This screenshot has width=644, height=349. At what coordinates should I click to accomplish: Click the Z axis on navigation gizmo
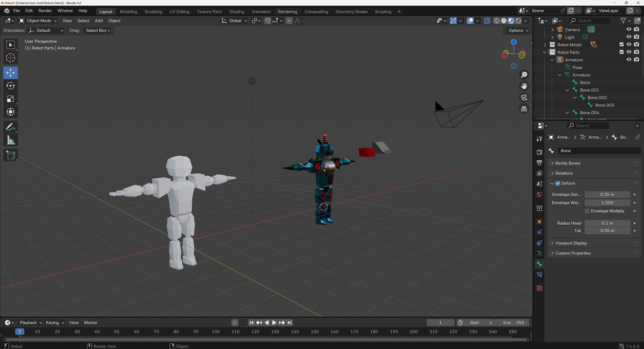click(513, 42)
